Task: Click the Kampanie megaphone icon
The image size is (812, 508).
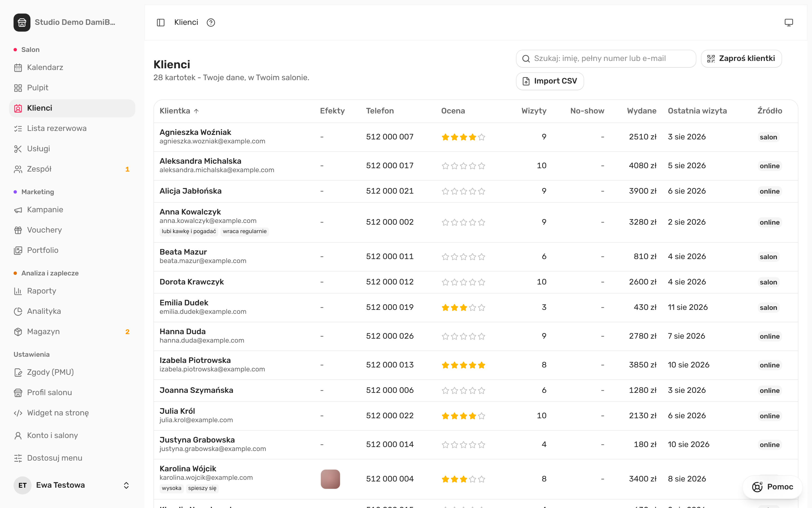Action: point(18,210)
